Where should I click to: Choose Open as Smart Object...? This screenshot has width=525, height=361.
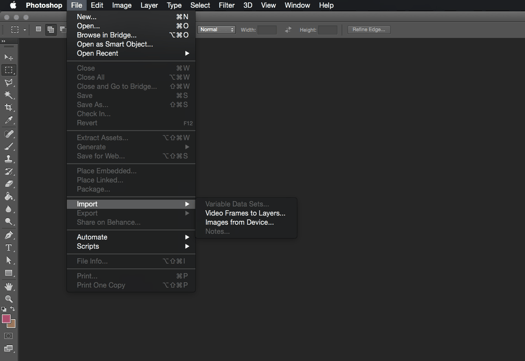pos(131,44)
